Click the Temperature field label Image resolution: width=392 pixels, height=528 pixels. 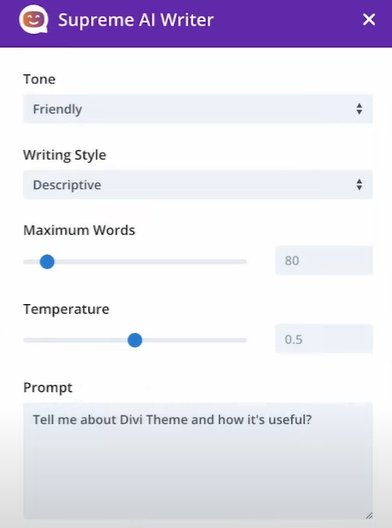coord(66,309)
